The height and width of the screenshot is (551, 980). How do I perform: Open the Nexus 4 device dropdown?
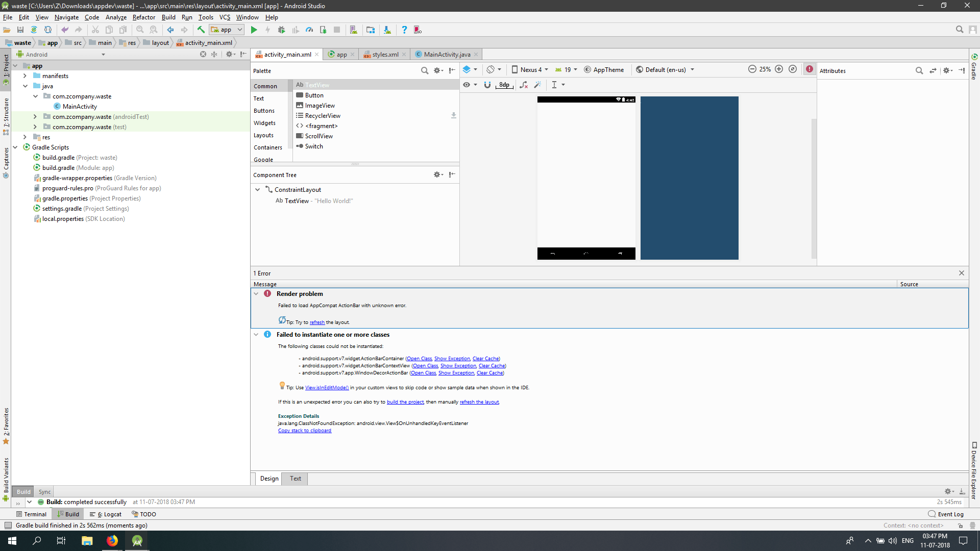(530, 69)
